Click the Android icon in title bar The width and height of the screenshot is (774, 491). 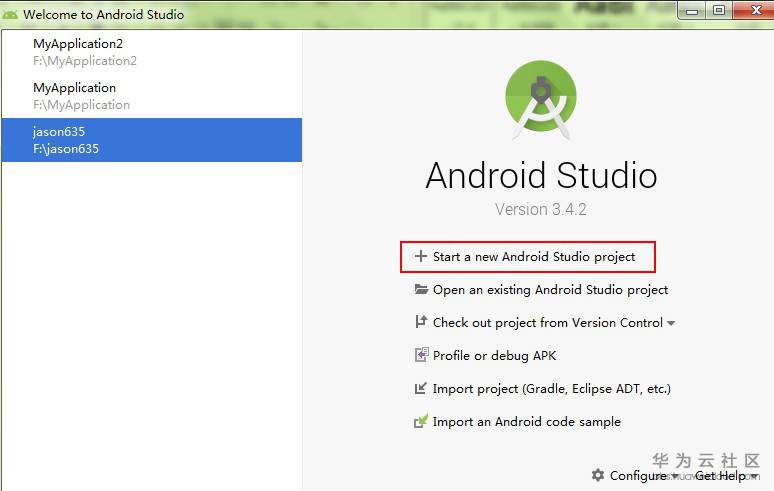pyautogui.click(x=10, y=14)
